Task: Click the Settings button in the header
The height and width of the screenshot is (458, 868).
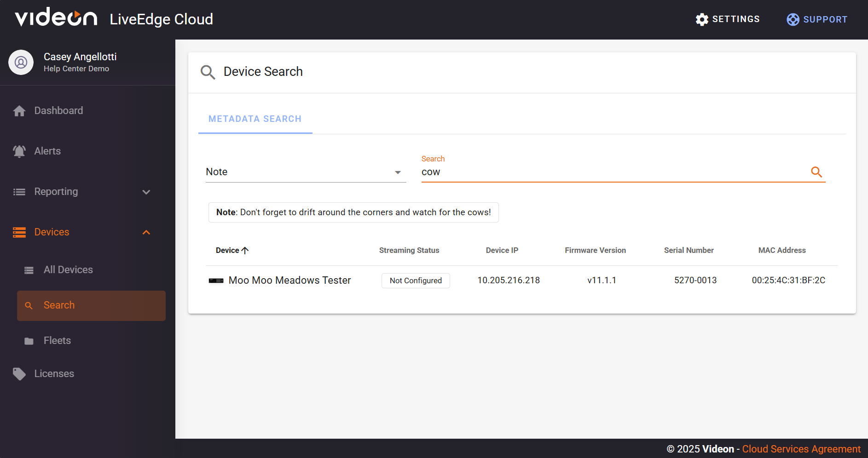Action: tap(728, 19)
